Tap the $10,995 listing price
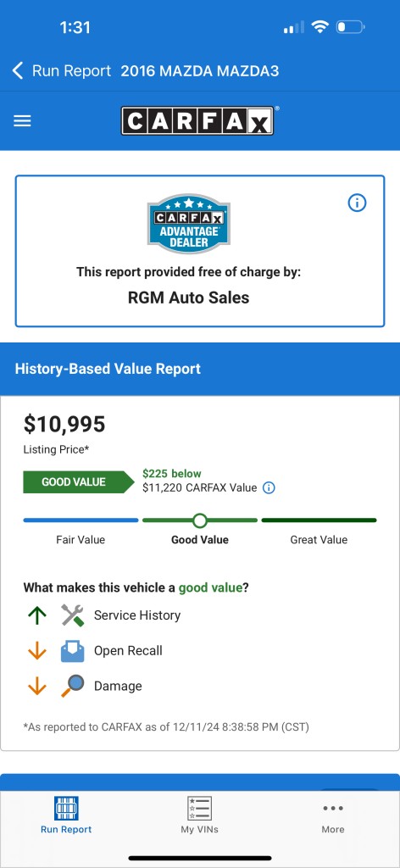 coord(64,425)
